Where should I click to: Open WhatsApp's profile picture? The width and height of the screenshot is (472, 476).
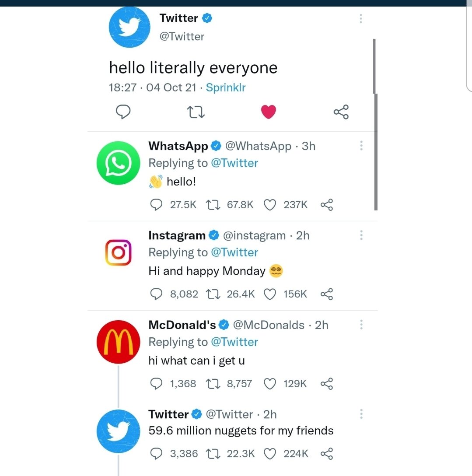click(118, 163)
